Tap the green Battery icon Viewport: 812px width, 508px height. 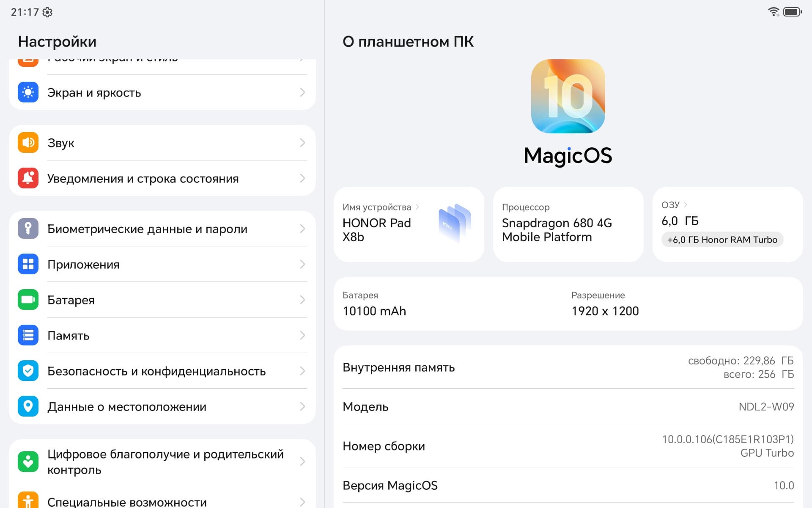(x=28, y=300)
